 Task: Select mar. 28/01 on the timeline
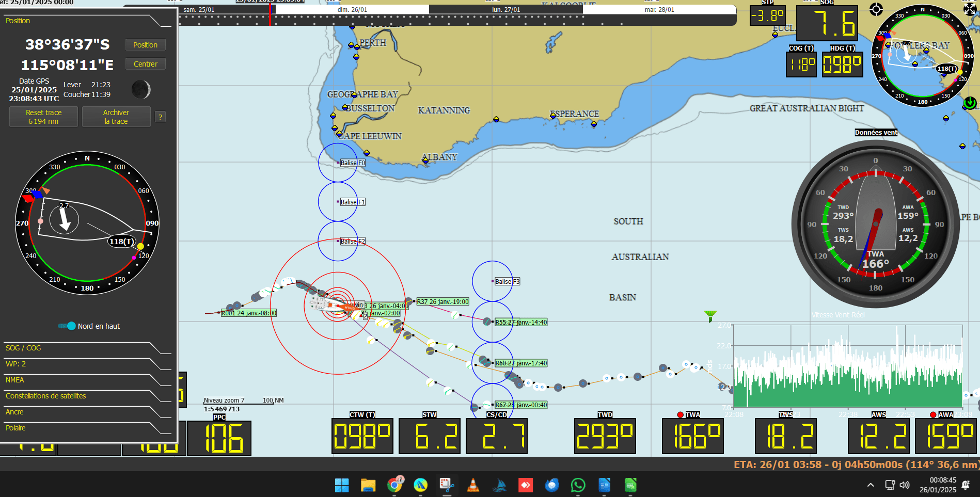(659, 9)
